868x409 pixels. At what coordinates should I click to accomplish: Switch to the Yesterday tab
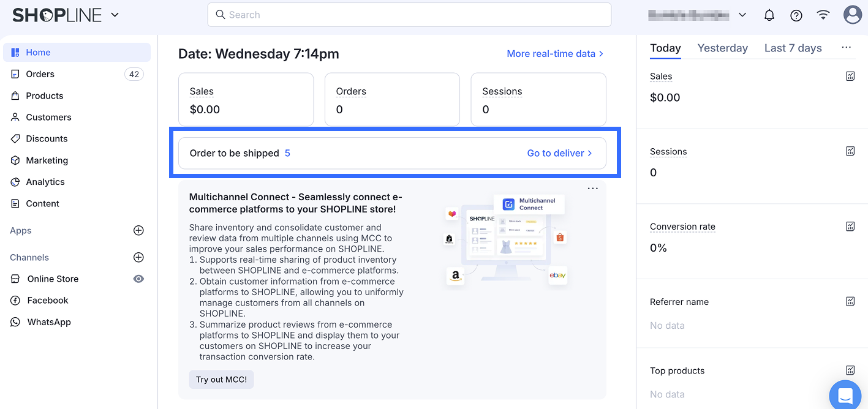point(722,48)
